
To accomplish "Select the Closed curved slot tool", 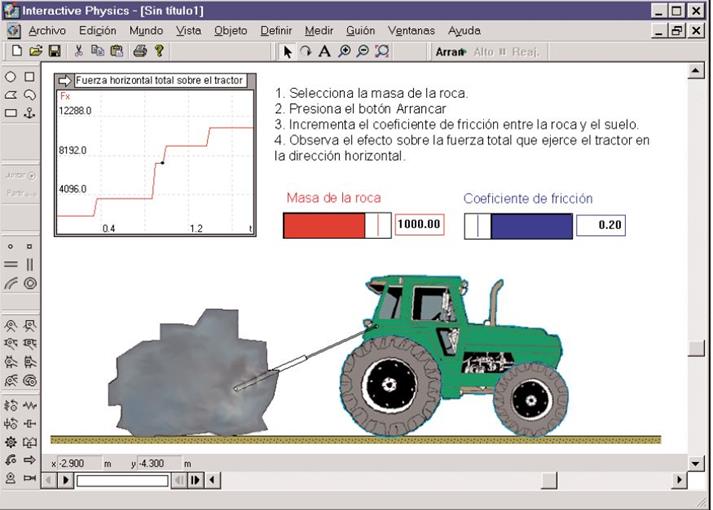I will [30, 284].
